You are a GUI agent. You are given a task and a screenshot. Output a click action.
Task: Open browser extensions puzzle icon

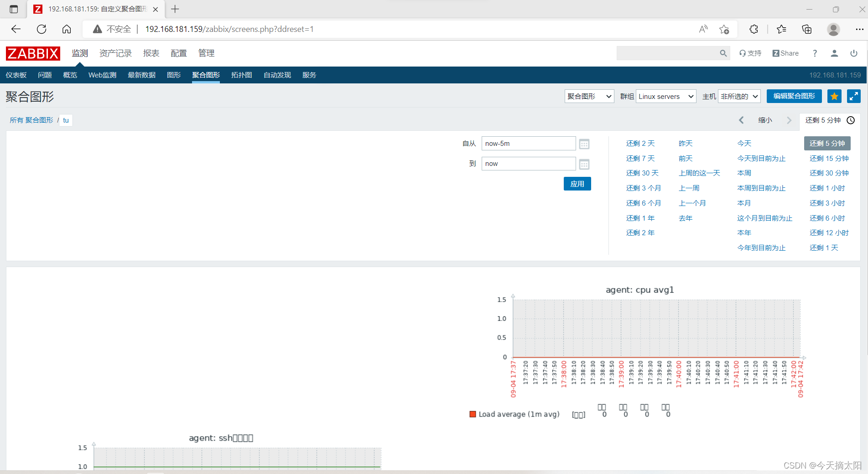click(754, 29)
